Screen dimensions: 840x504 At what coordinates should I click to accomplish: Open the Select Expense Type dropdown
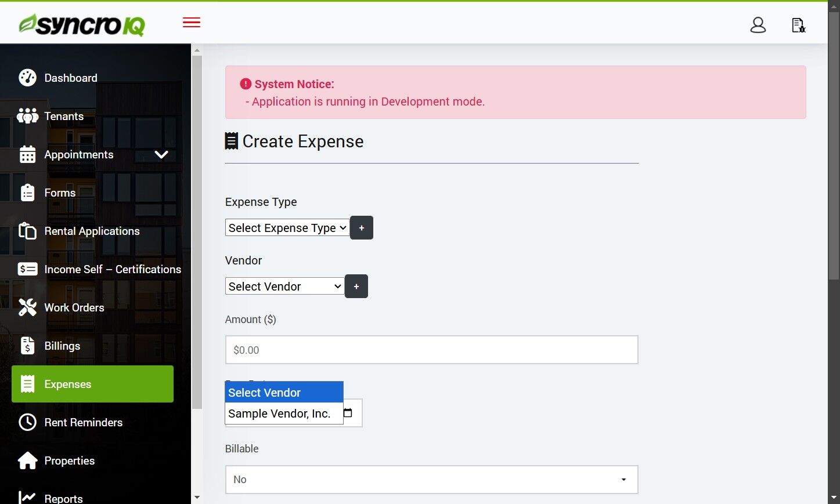pyautogui.click(x=287, y=228)
